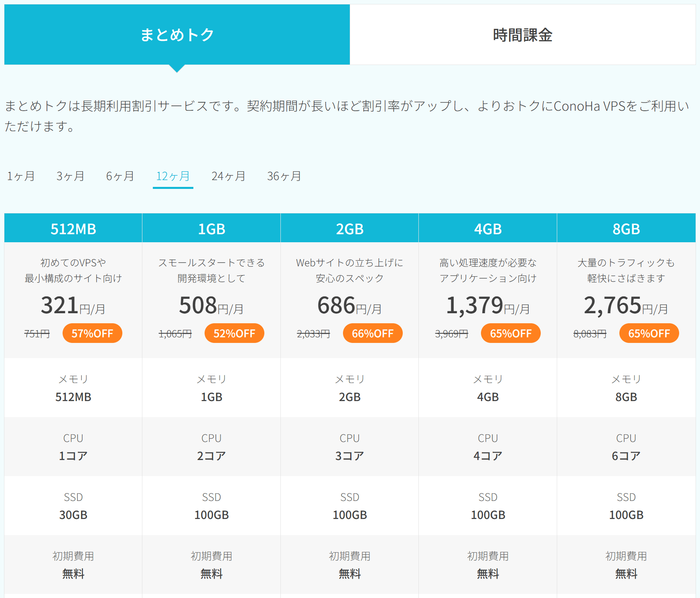This screenshot has width=700, height=598.
Task: Select the 2GB plan column header
Action: click(349, 229)
